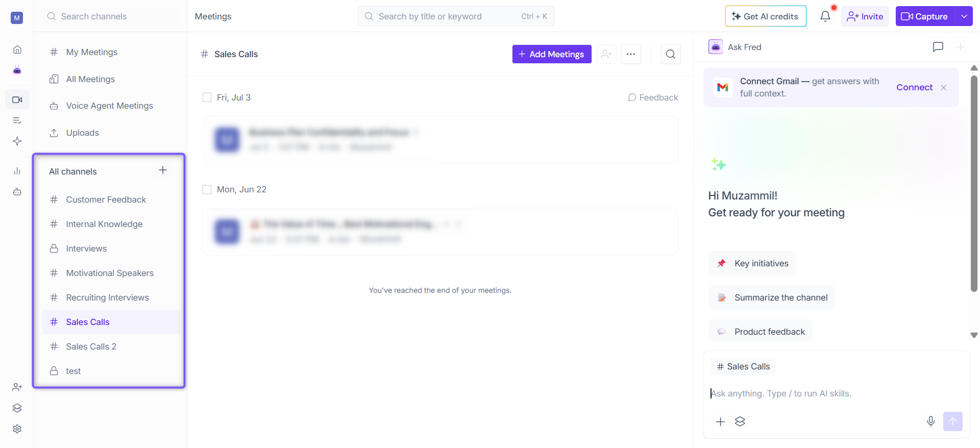The width and height of the screenshot is (980, 448).
Task: Open the three-dots more options menu
Action: pos(631,54)
